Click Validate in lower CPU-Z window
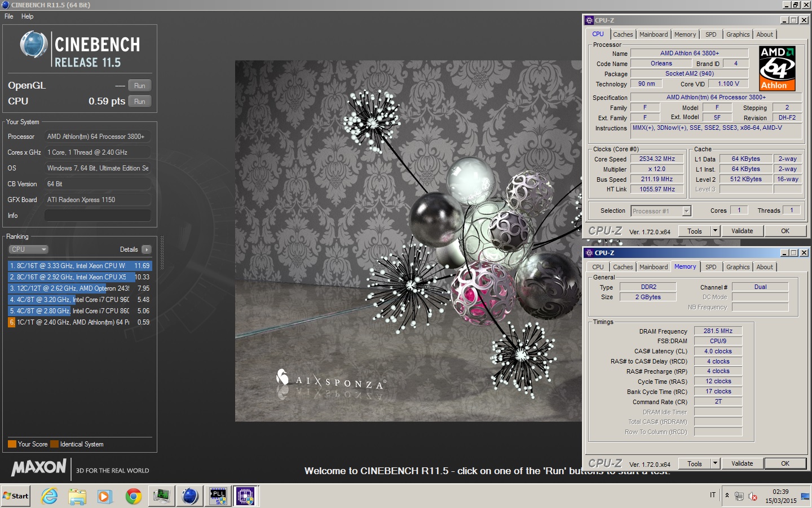The width and height of the screenshot is (812, 508). pyautogui.click(x=742, y=464)
